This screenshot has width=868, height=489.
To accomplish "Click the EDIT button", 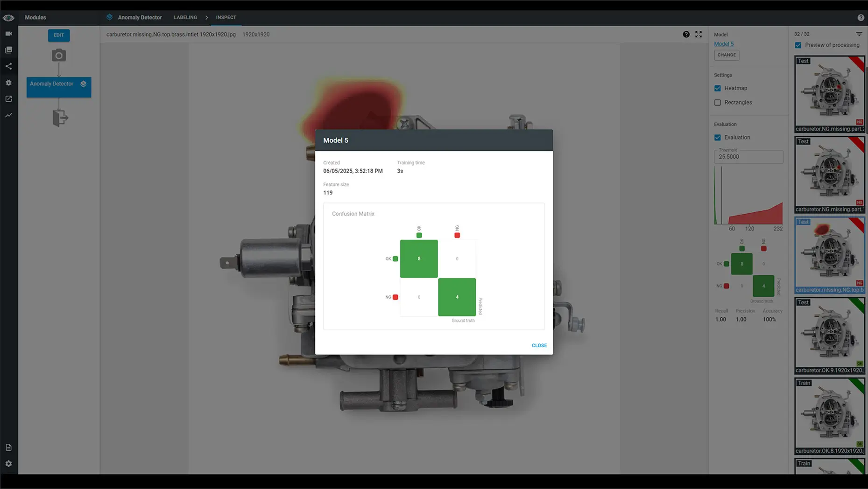I will pos(59,35).
